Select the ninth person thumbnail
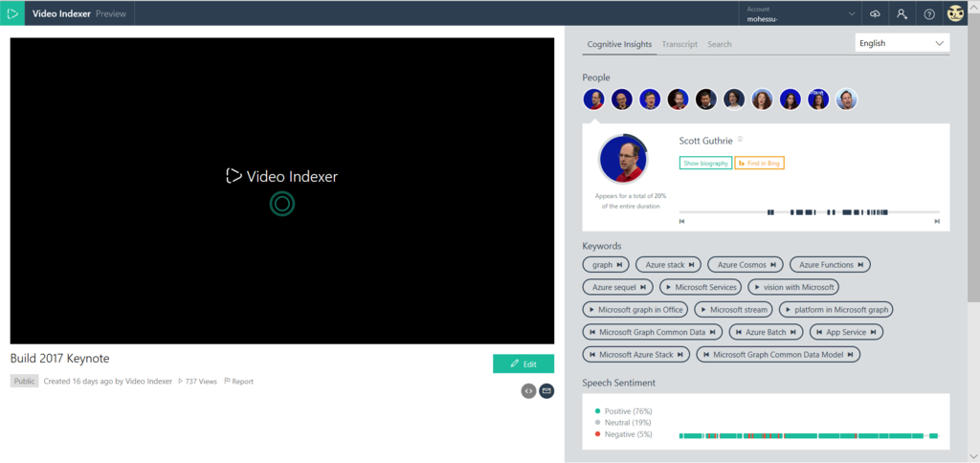The width and height of the screenshot is (980, 463). (x=819, y=99)
